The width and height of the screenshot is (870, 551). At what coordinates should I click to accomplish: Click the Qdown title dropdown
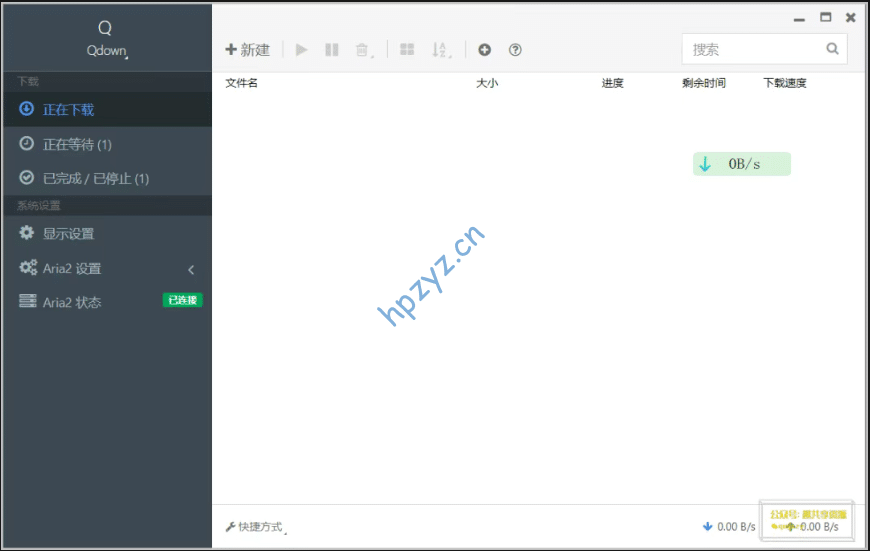pyautogui.click(x=106, y=51)
